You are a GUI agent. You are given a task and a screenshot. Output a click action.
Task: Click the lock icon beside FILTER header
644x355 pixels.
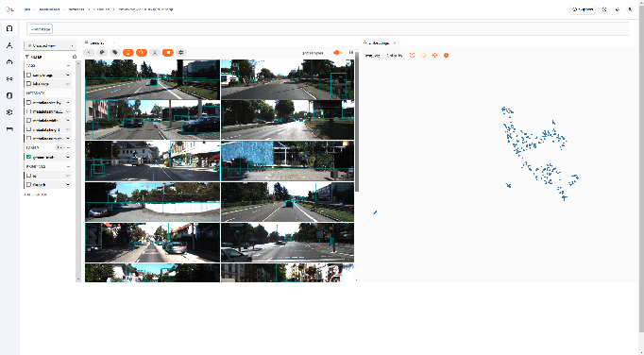click(x=75, y=57)
